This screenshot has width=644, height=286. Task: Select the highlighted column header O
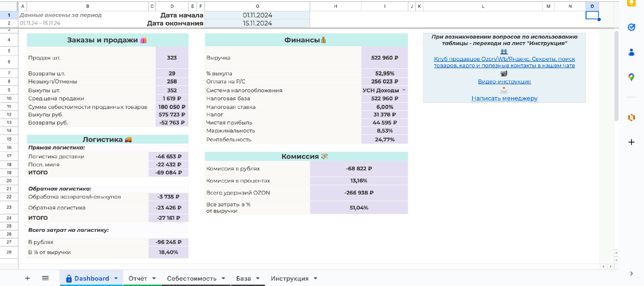[592, 6]
